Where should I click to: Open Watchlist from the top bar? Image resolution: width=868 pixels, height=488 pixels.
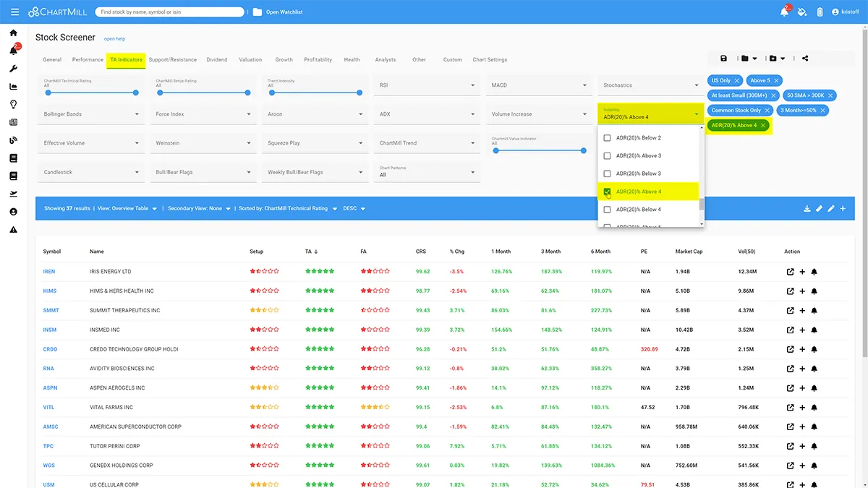[278, 12]
